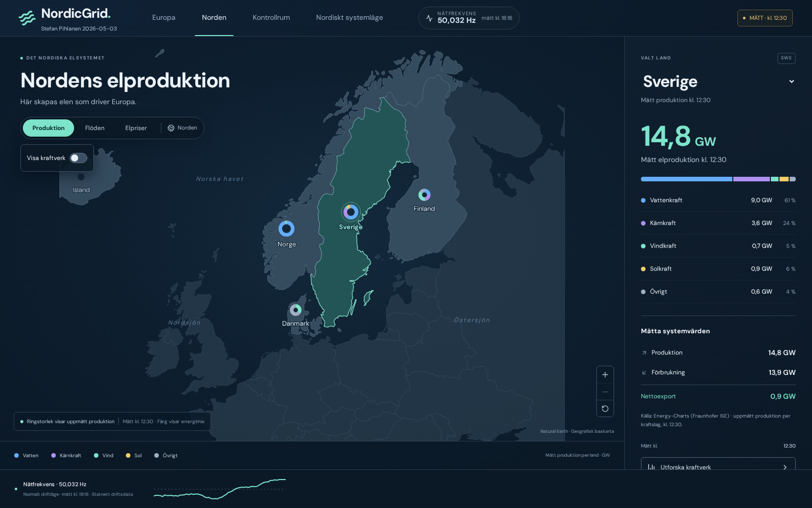Switch to Kontrollrum tab
The image size is (812, 508).
point(272,17)
